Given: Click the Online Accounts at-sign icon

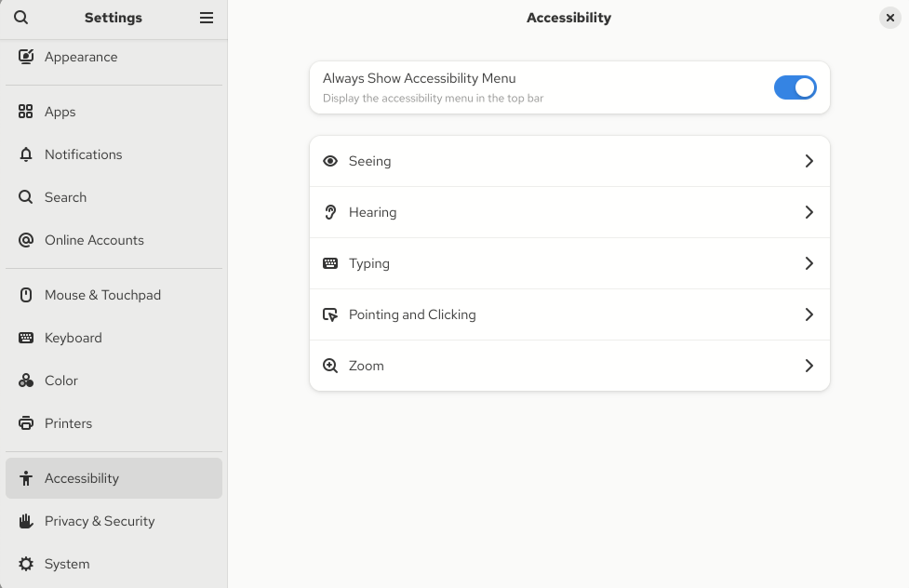Looking at the screenshot, I should pos(26,240).
